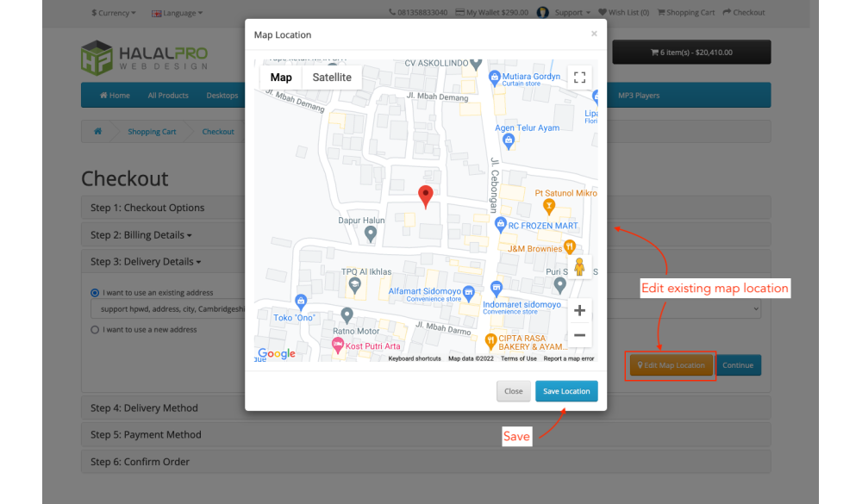Expand Step 2: Billing Details
Image resolution: width=862 pixels, height=504 pixels.
click(141, 234)
